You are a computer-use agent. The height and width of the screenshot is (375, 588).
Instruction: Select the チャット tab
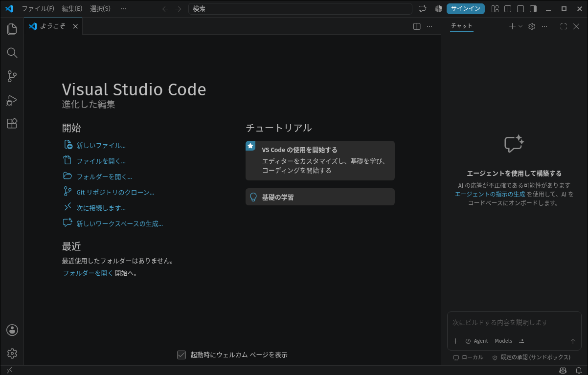(462, 26)
